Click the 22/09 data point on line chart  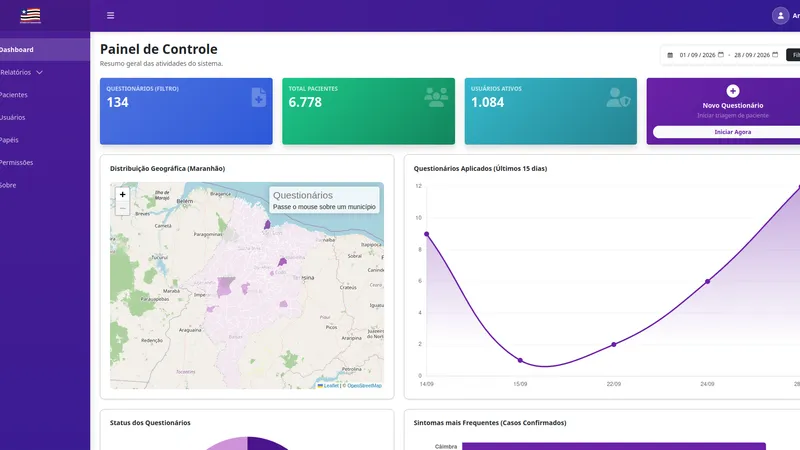click(x=614, y=344)
